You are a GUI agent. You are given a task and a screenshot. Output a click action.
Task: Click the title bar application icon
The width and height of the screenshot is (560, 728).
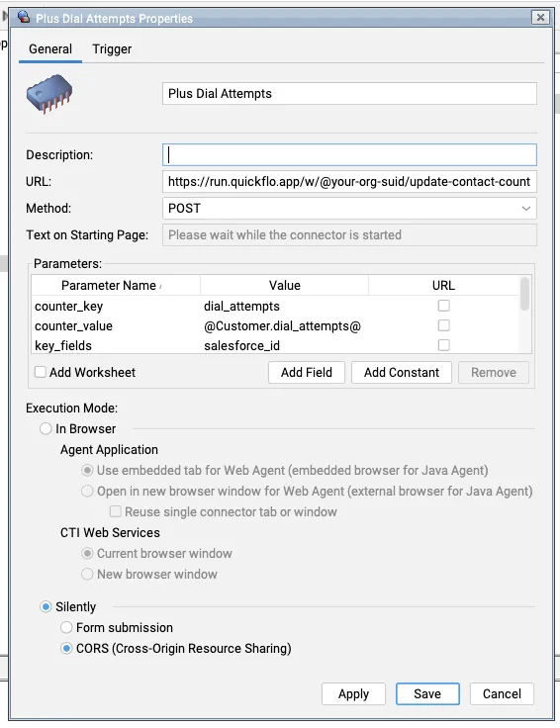(24, 17)
